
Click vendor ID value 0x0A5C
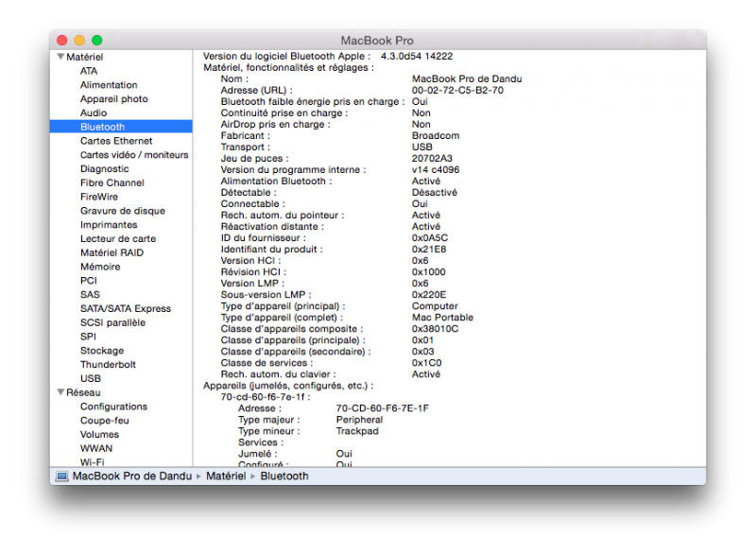click(x=430, y=237)
